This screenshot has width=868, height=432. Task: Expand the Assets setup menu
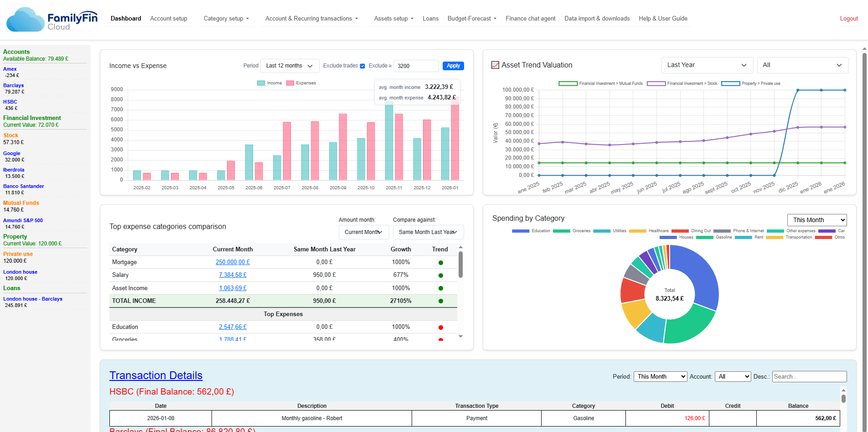click(393, 19)
